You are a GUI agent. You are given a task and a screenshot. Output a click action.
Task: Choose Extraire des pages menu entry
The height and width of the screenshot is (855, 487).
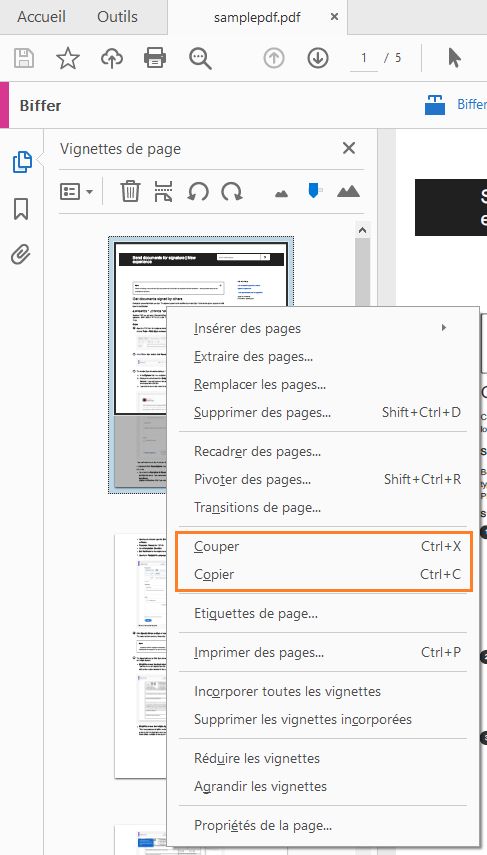pyautogui.click(x=321, y=357)
